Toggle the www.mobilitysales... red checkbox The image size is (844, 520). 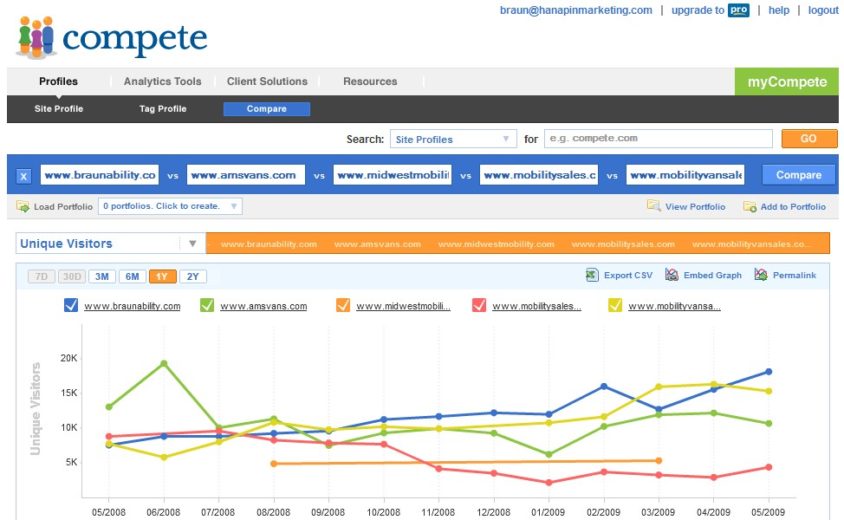tap(479, 305)
